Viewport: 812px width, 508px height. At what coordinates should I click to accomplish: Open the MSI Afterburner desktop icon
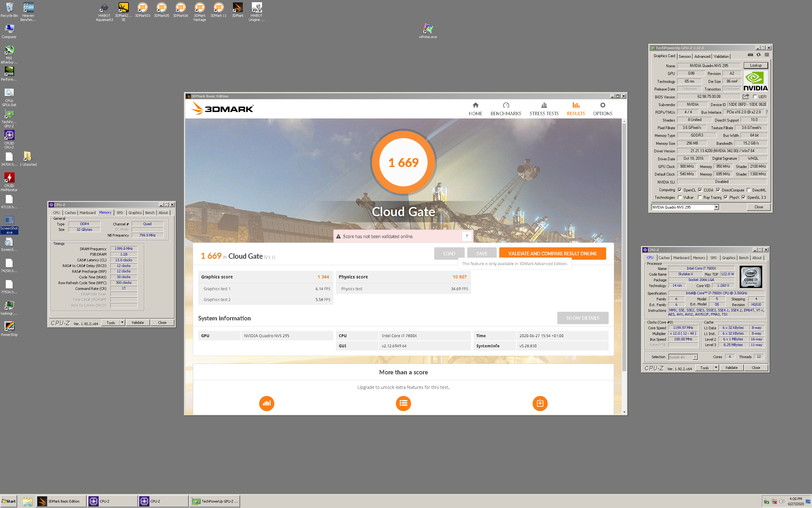[9, 54]
